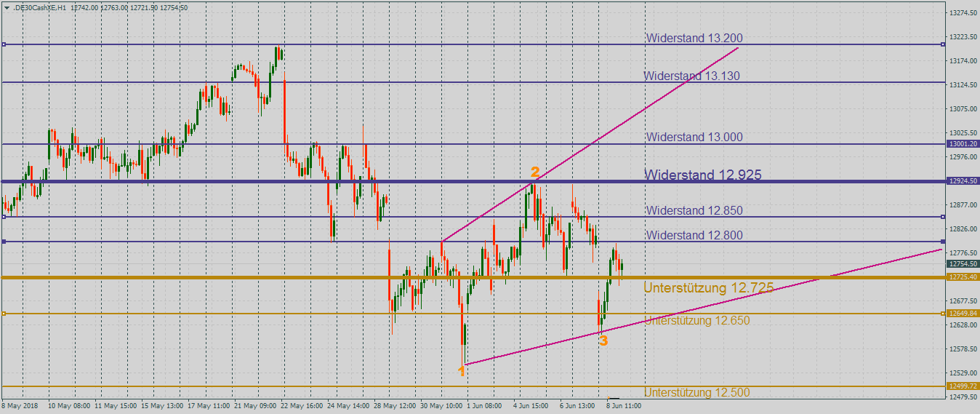Viewport: 980px width, 414px height.
Task: Click the 8 Jun 11:00 time label
Action: [624, 405]
